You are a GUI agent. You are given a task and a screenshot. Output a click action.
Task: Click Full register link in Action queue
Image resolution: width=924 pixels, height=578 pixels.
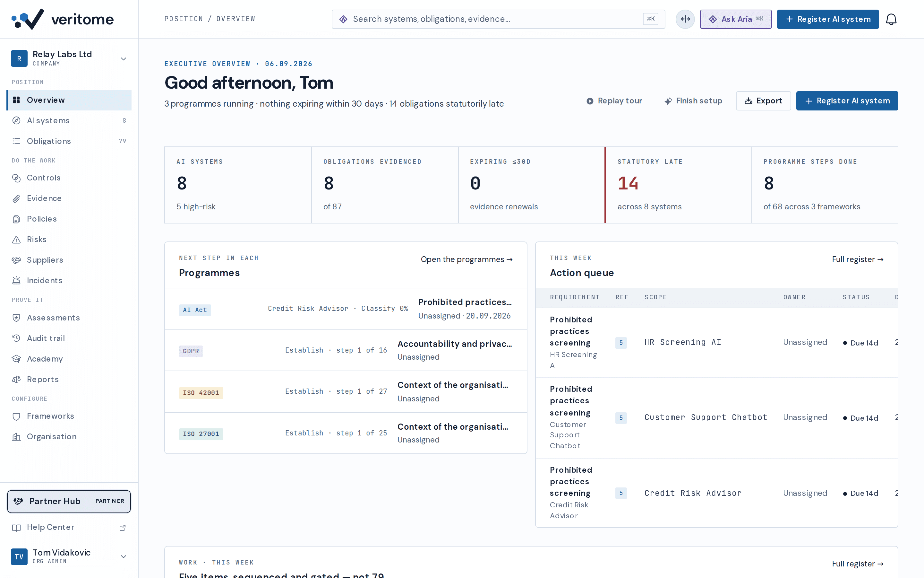(858, 259)
